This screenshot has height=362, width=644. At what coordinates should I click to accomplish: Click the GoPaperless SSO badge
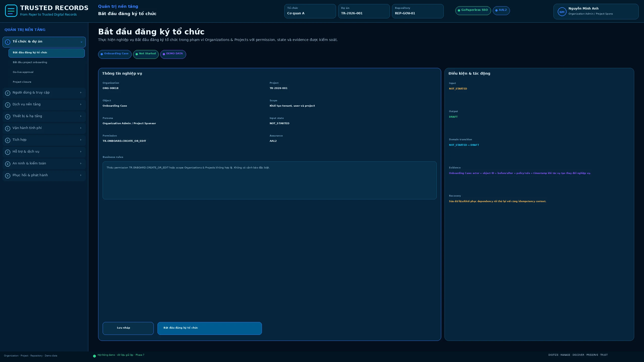coord(473,11)
